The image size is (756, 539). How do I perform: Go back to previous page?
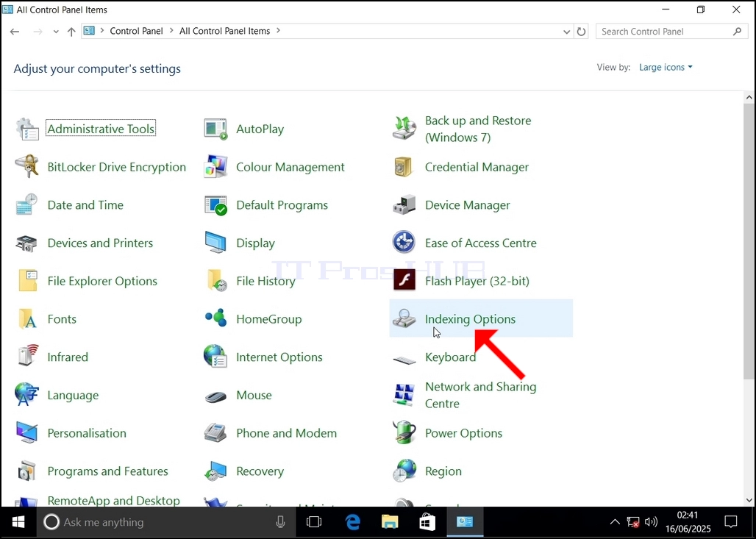tap(15, 32)
